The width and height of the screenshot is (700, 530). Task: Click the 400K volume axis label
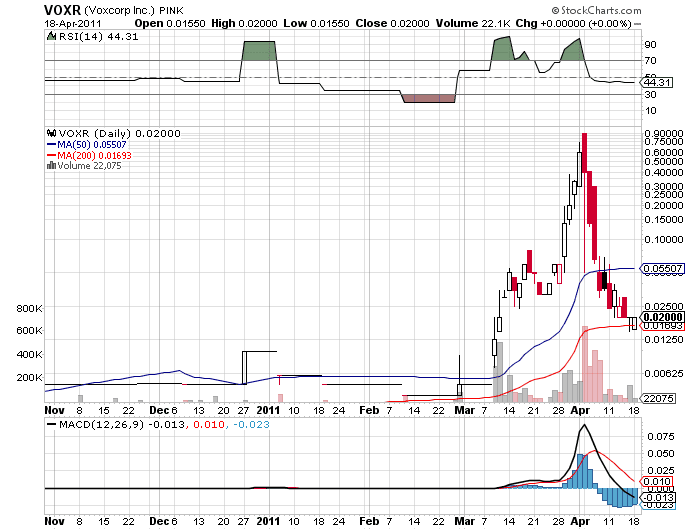tap(29, 355)
